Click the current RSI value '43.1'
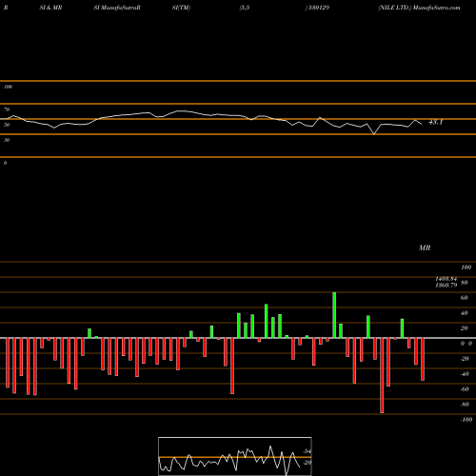 pyautogui.click(x=435, y=122)
